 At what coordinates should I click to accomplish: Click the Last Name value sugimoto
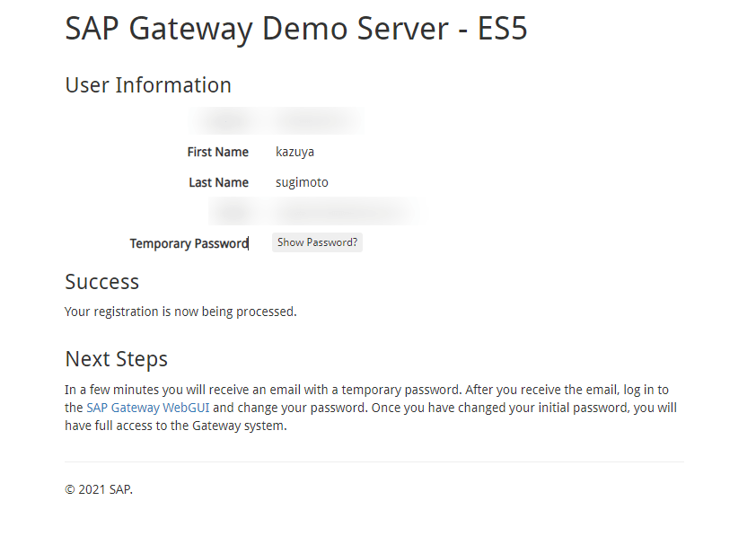302,182
